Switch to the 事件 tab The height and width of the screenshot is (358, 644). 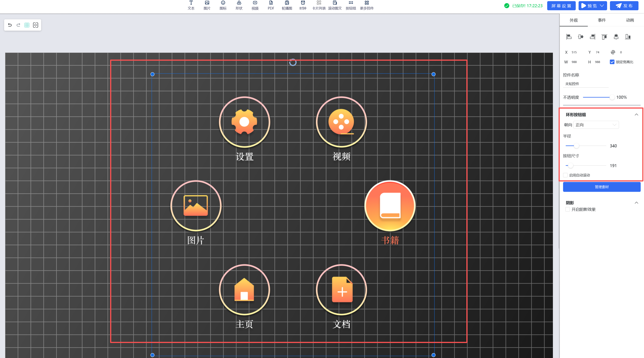click(602, 20)
